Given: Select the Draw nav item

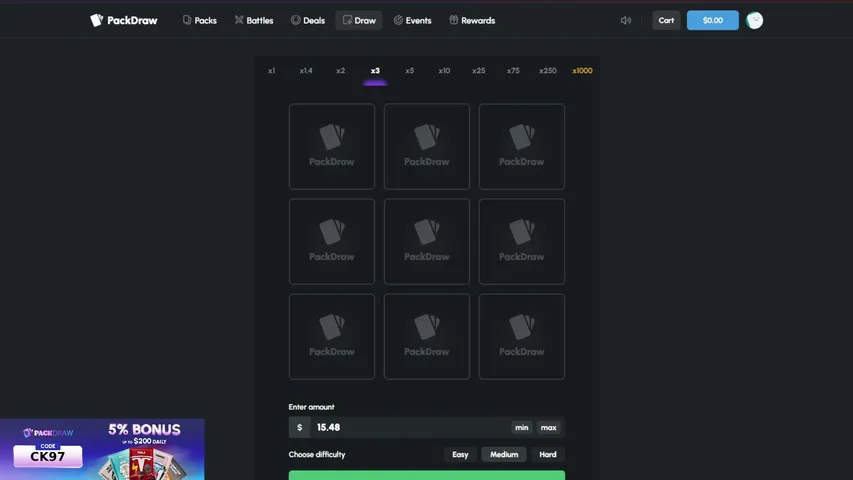Looking at the screenshot, I should [x=359, y=20].
